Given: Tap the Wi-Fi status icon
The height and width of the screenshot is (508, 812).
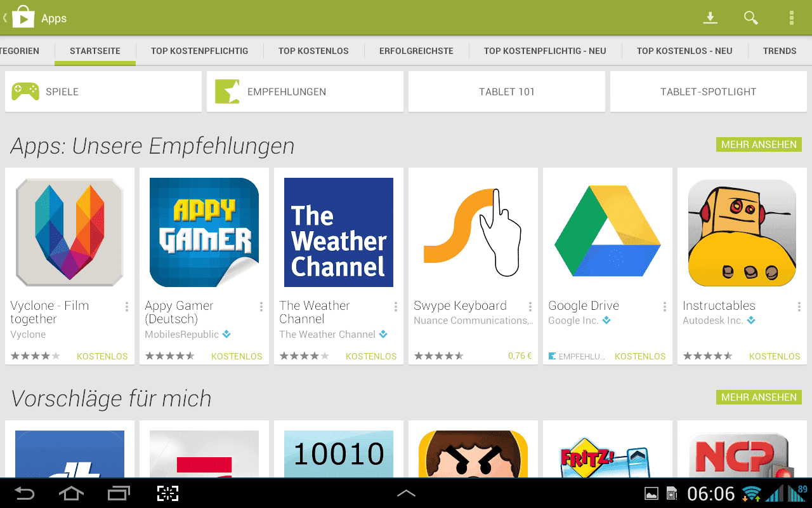Looking at the screenshot, I should tap(752, 493).
